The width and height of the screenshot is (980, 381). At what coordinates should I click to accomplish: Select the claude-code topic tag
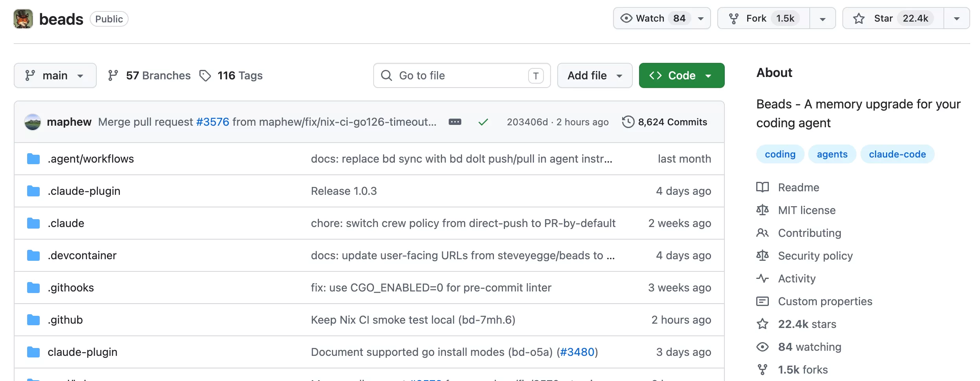(897, 154)
